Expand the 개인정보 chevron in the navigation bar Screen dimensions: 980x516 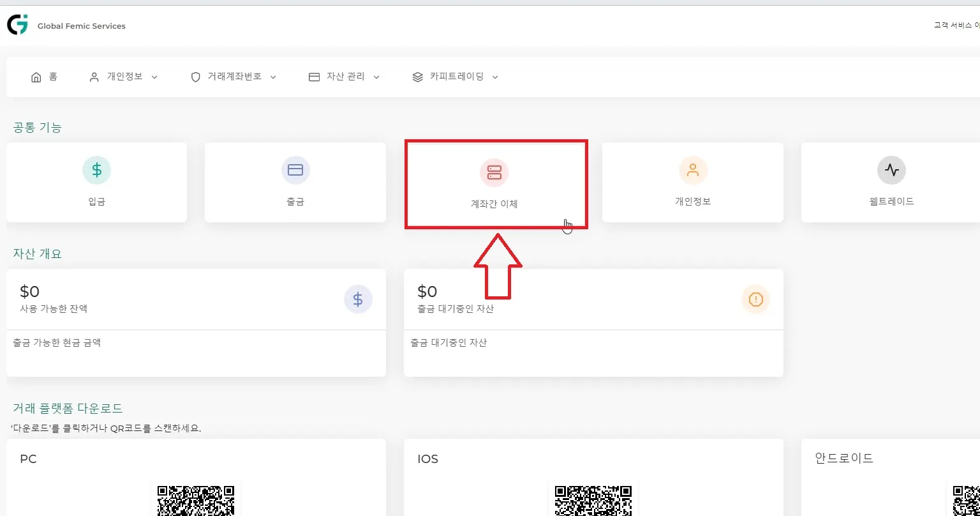tap(154, 77)
